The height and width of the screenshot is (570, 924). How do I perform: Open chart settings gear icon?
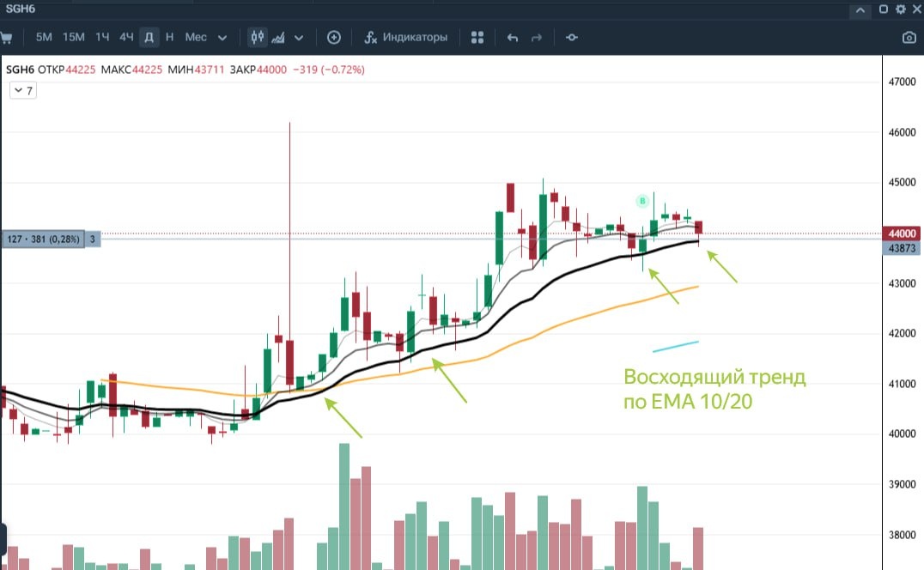coord(901,9)
